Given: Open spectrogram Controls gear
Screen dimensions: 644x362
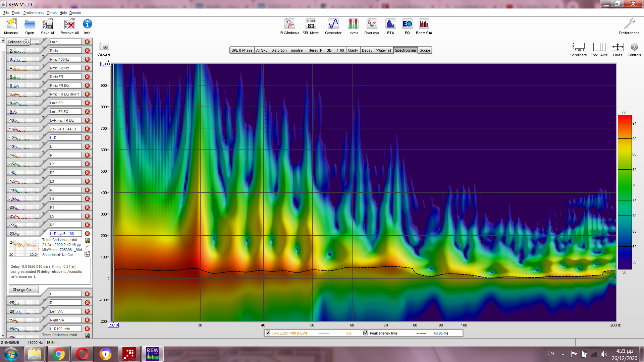Looking at the screenshot, I should [x=634, y=47].
